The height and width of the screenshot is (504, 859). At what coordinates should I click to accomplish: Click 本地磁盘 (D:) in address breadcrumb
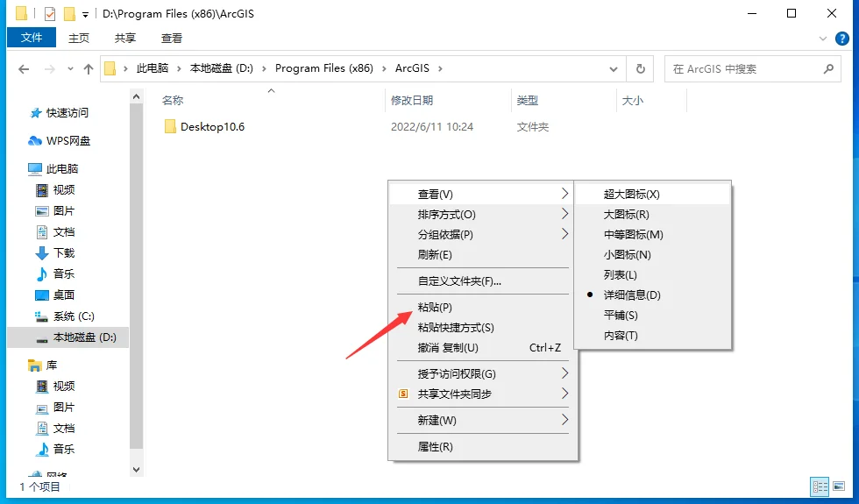pos(221,68)
